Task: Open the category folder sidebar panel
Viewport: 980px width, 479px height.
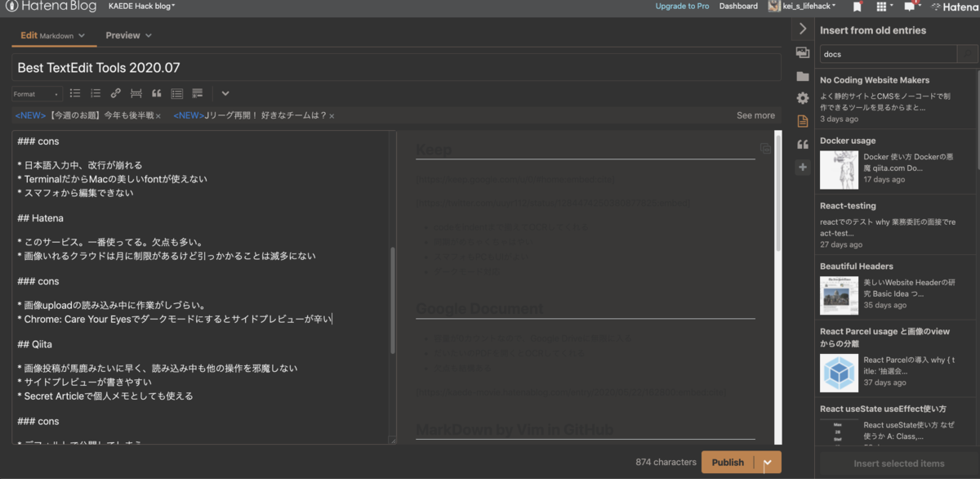Action: 803,76
